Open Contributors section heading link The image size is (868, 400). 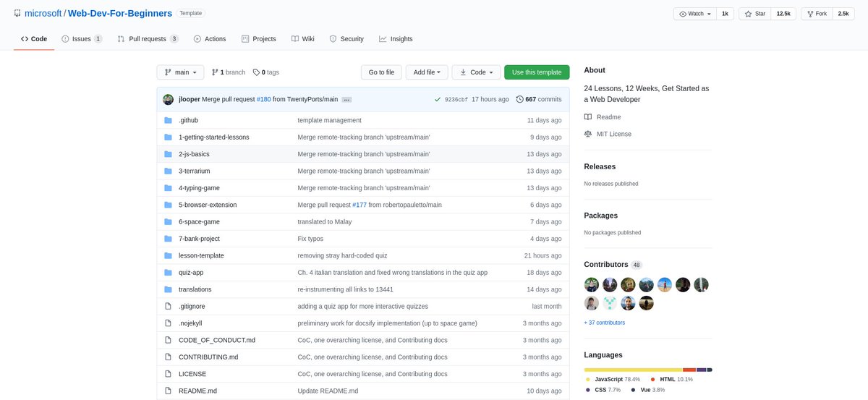(606, 265)
